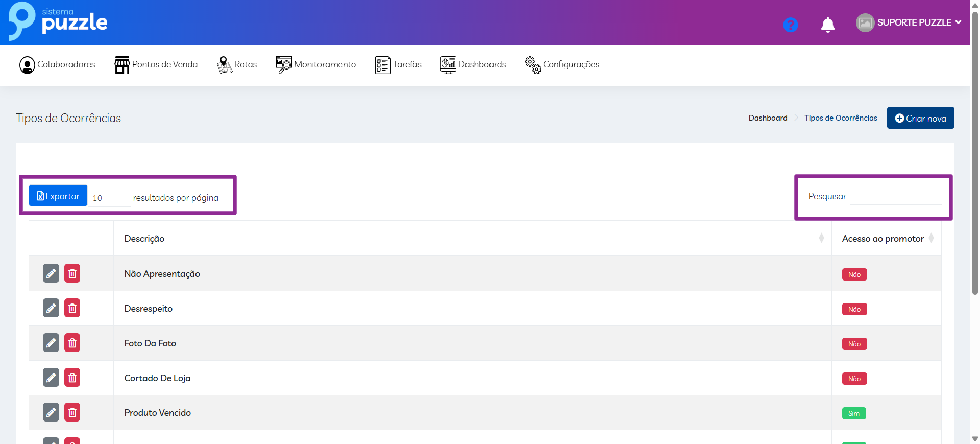This screenshot has height=444, width=980.
Task: Click into the Pesquisar search field
Action: (895, 197)
